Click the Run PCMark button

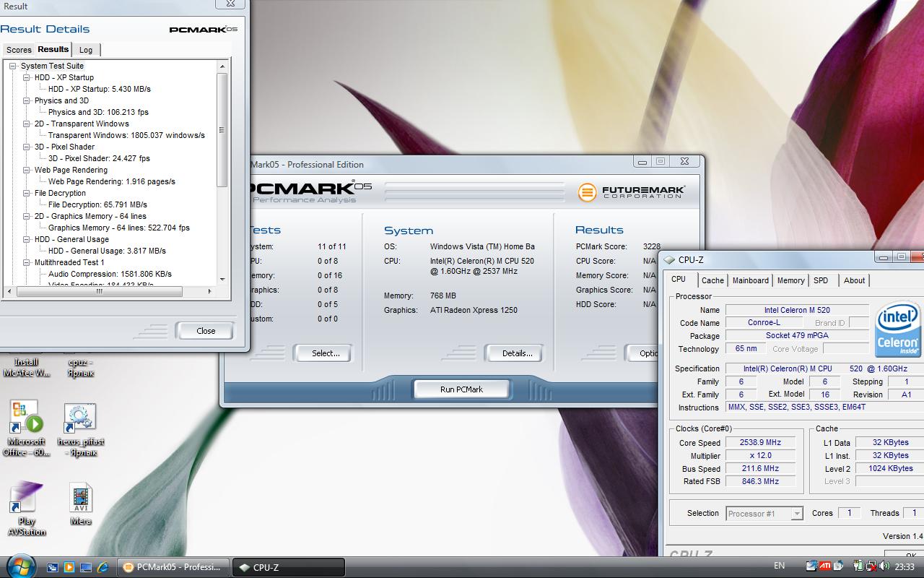[461, 389]
